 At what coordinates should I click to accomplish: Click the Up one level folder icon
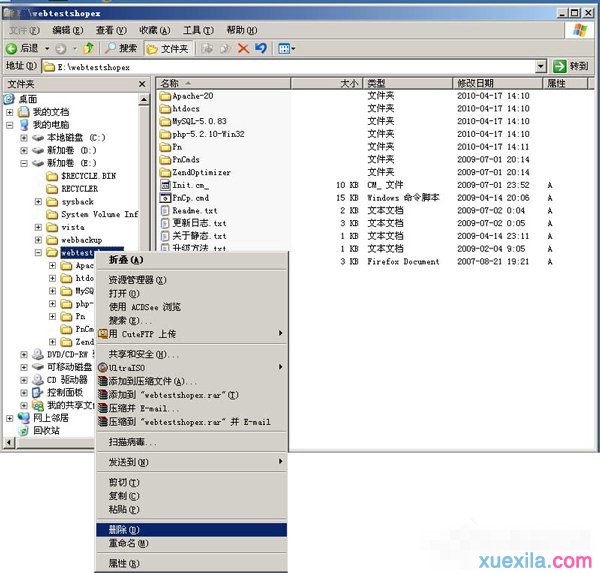[89, 48]
